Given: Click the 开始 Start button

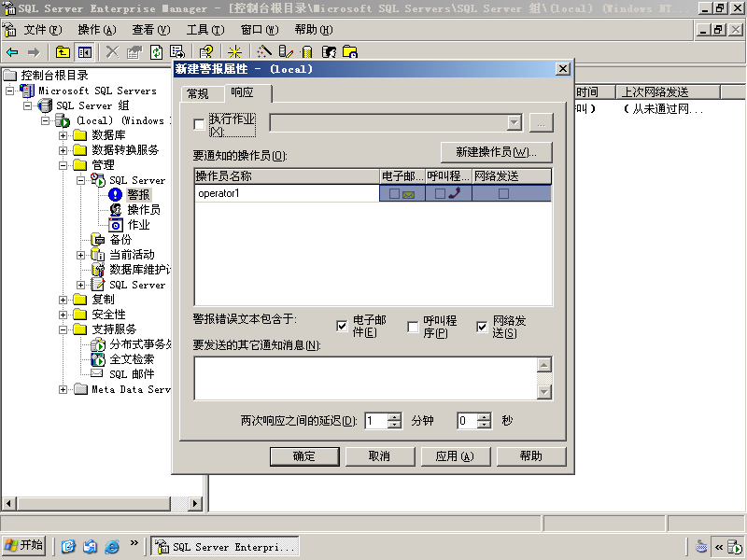Looking at the screenshot, I should click(24, 546).
